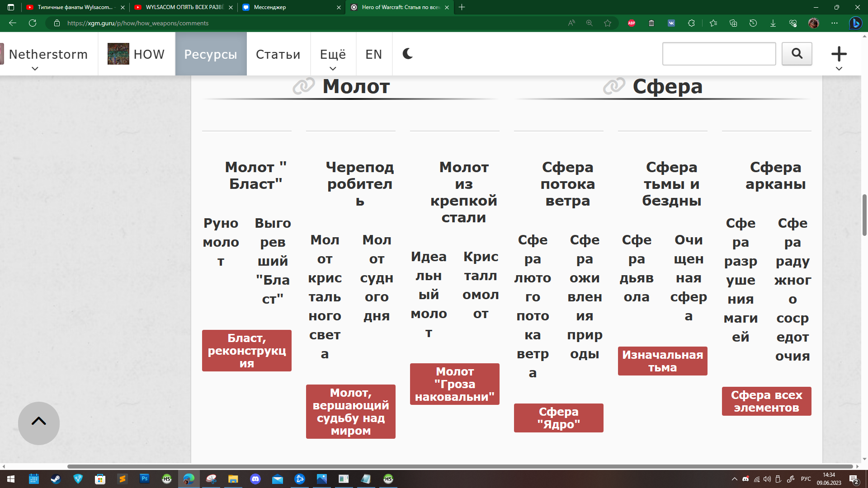The height and width of the screenshot is (488, 868).
Task: Toggle dark mode moon icon
Action: (407, 54)
